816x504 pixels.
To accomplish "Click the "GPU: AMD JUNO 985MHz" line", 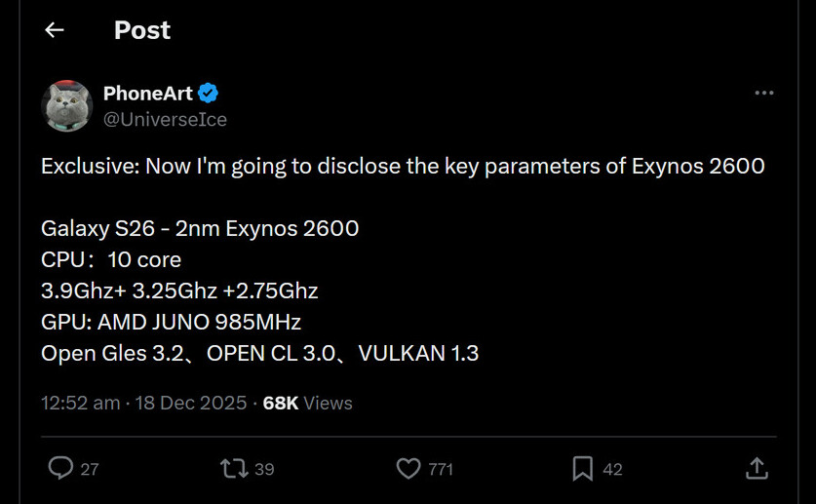I will pyautogui.click(x=171, y=322).
